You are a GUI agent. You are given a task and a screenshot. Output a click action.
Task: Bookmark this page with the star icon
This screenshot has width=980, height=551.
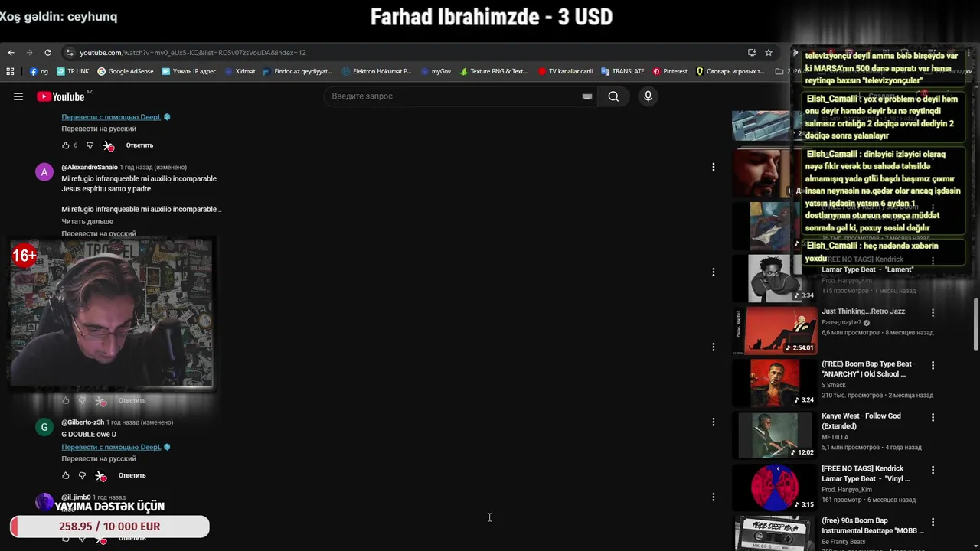pyautogui.click(x=769, y=53)
